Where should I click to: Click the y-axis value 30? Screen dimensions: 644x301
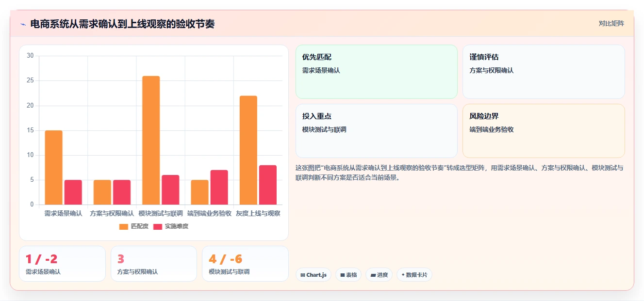coord(30,56)
